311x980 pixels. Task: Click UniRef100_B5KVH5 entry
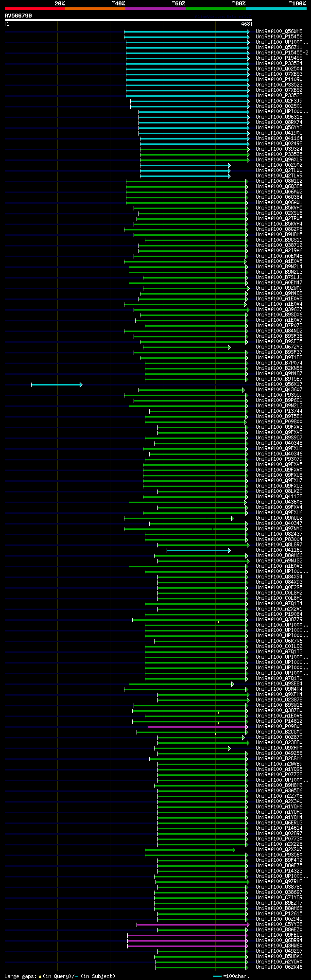click(279, 208)
